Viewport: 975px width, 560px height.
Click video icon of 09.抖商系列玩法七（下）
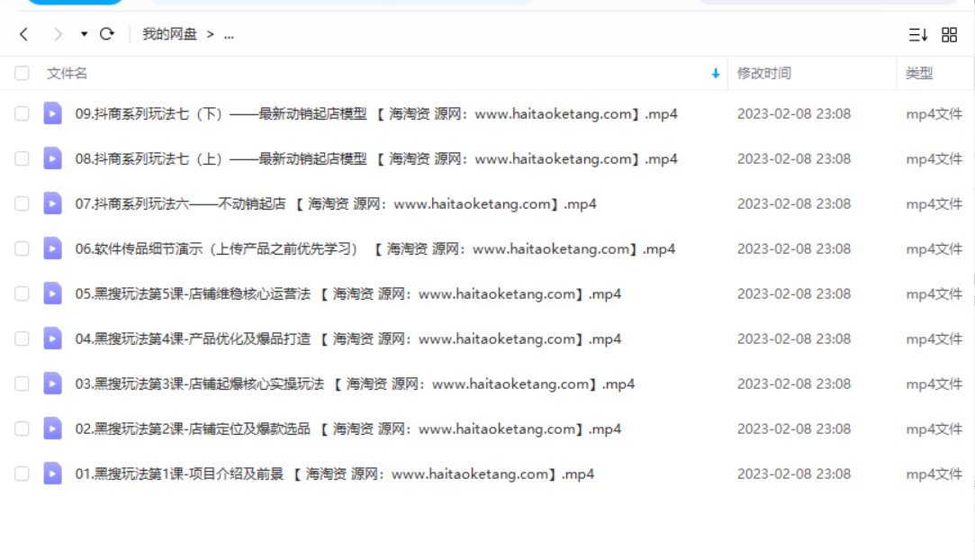tap(52, 113)
